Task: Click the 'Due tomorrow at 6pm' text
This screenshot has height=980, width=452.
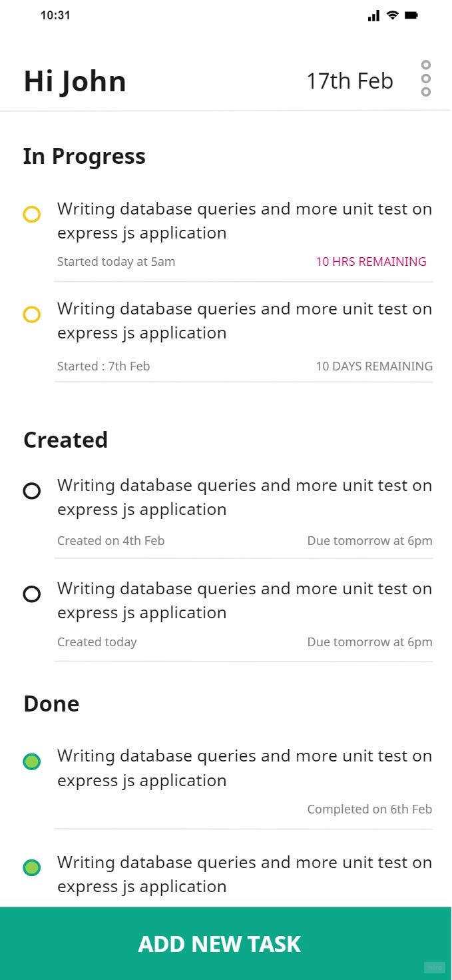Action: coord(369,540)
